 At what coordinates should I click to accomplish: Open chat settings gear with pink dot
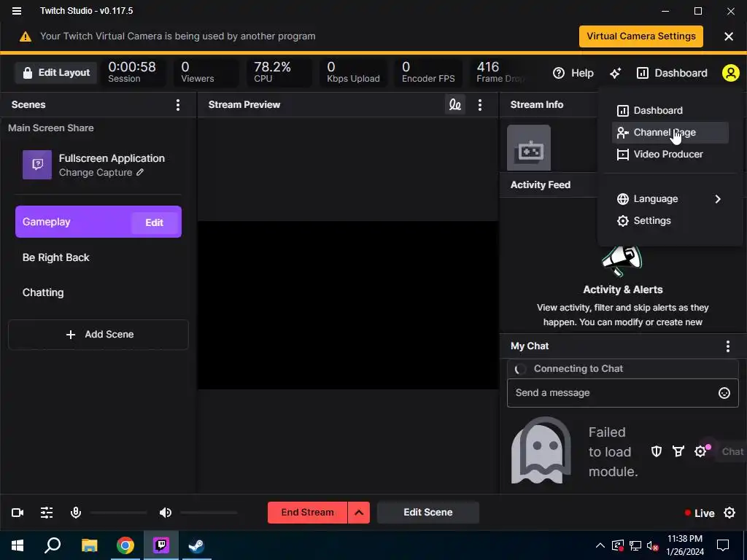tap(701, 451)
